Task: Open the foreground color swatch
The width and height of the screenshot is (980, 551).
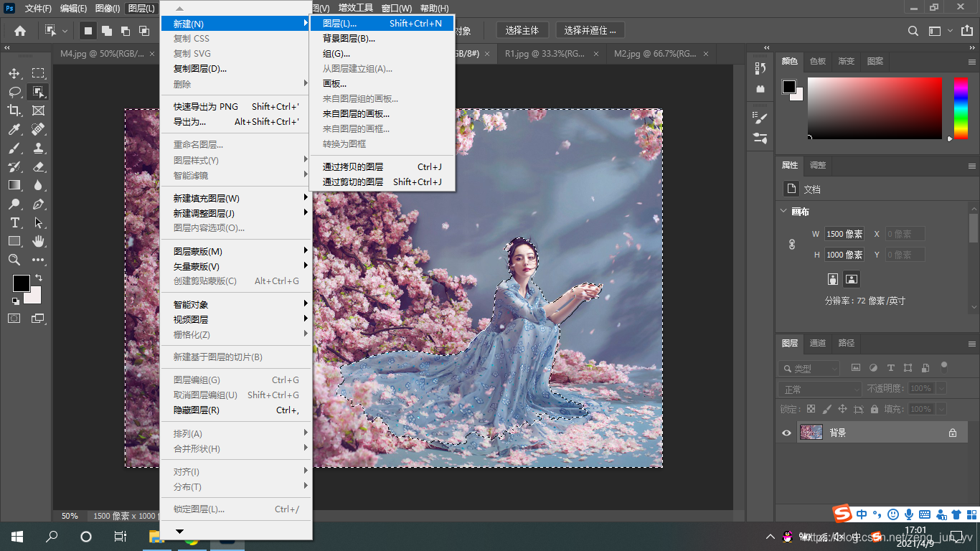Action: point(22,283)
